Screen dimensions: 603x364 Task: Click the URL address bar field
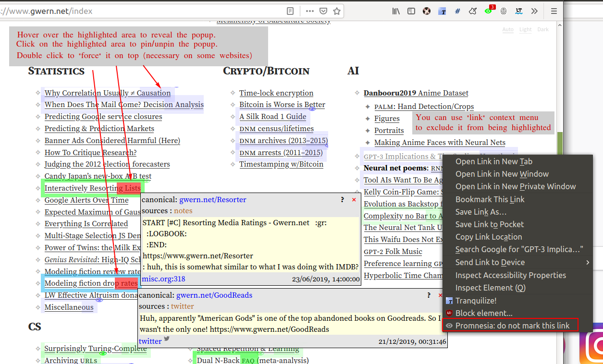tap(144, 11)
